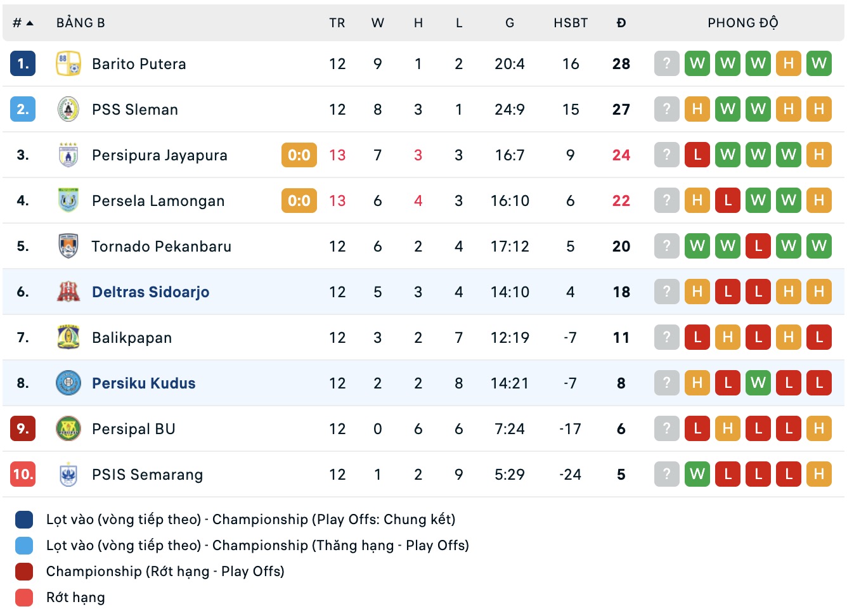Open the Persiku Kudus team link
Screen dimensions: 847x616
coord(143,383)
